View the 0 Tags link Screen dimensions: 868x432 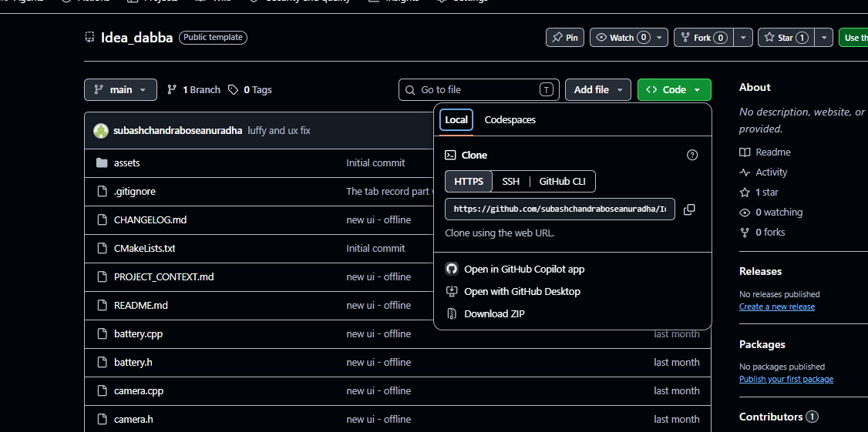tap(251, 89)
